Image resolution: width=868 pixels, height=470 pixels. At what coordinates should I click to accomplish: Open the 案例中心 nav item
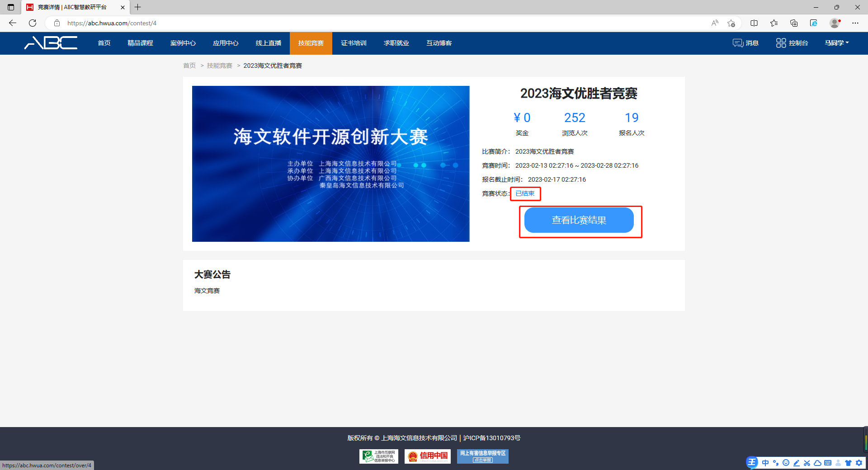click(183, 43)
